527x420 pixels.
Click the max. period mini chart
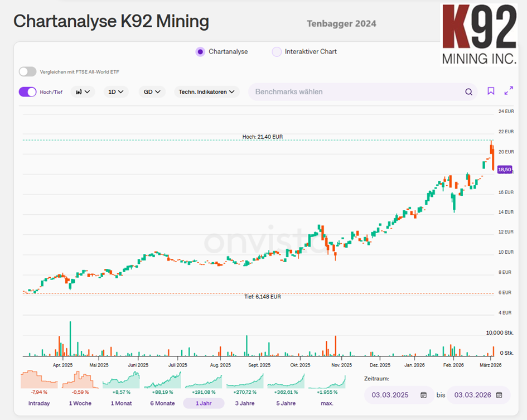click(x=327, y=382)
